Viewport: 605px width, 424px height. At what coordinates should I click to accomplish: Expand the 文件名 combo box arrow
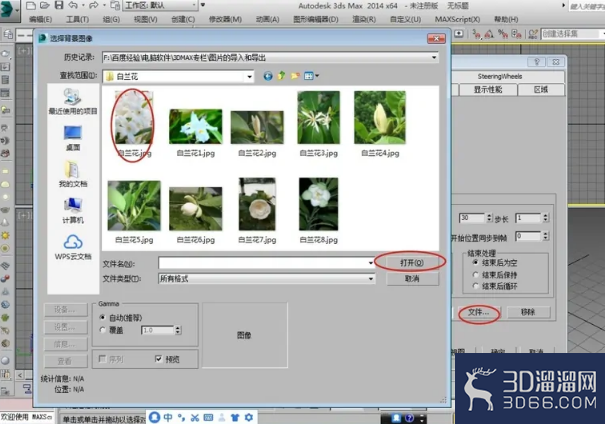[371, 263]
